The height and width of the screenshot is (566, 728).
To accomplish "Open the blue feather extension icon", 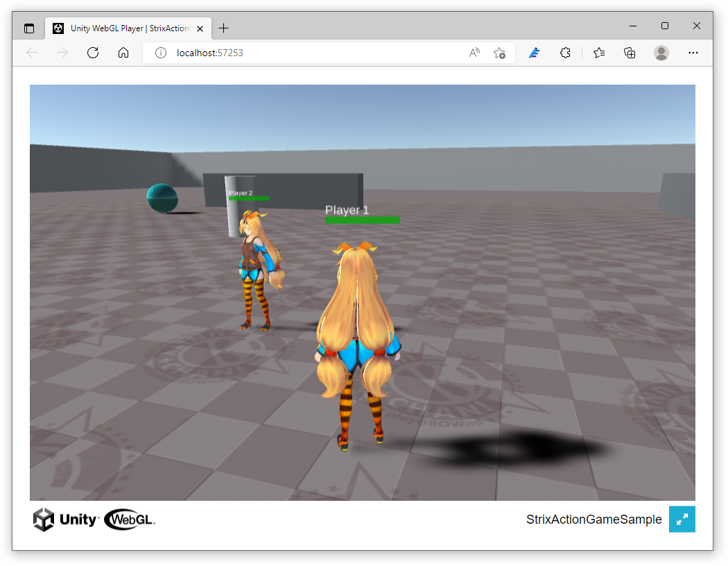I will click(535, 53).
